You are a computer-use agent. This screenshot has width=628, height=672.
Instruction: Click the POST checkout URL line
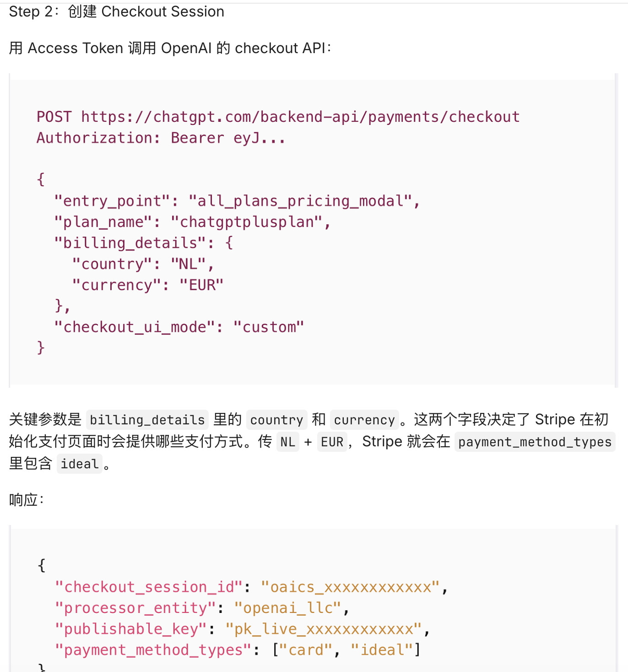278,117
